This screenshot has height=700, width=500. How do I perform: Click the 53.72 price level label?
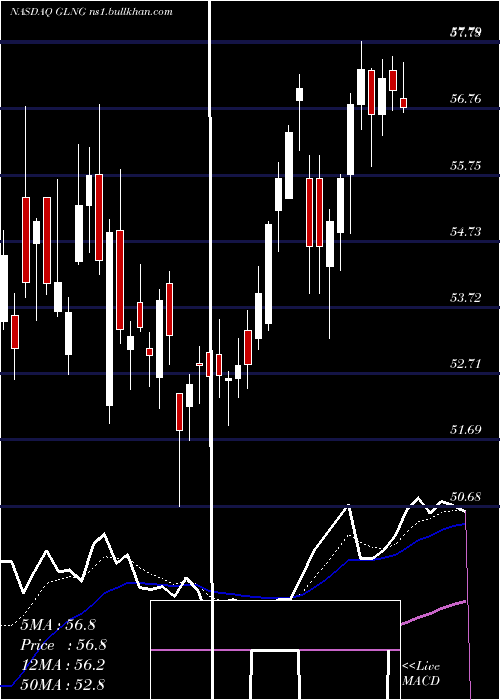click(x=466, y=298)
